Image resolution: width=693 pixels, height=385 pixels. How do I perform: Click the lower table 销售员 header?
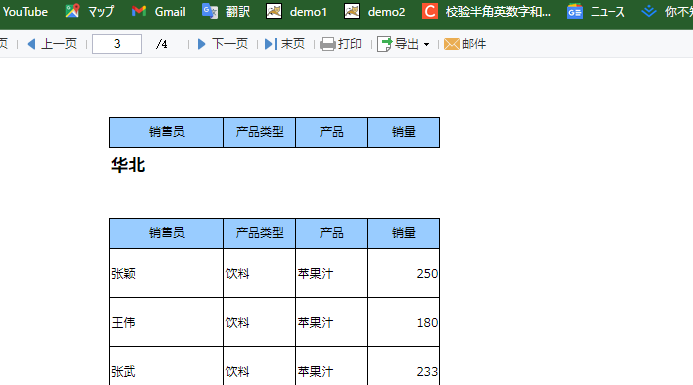166,233
